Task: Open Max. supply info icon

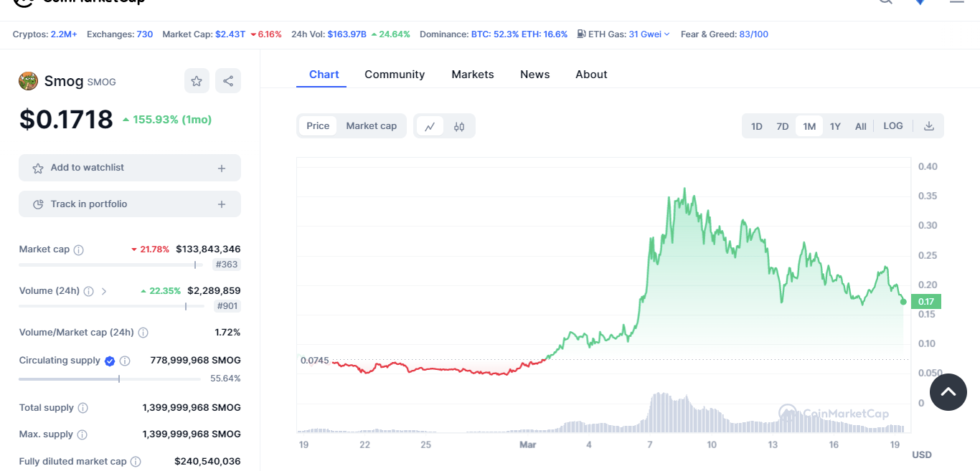Action: tap(83, 435)
